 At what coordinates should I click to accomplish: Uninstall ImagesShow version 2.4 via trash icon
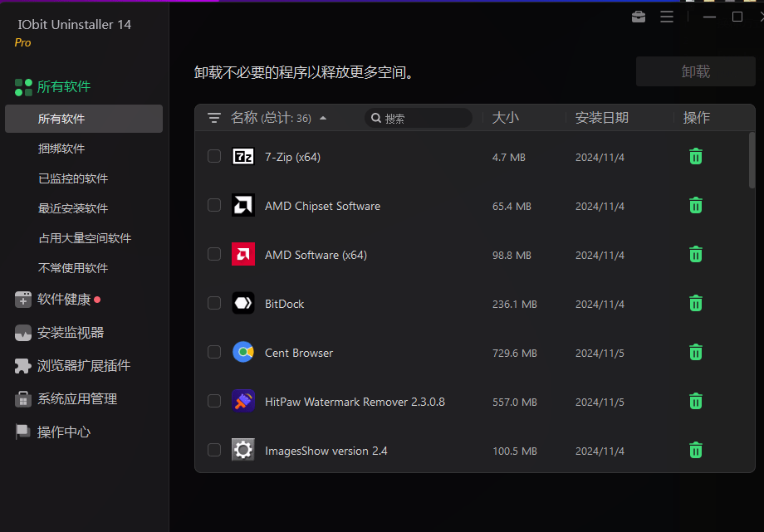pos(696,450)
